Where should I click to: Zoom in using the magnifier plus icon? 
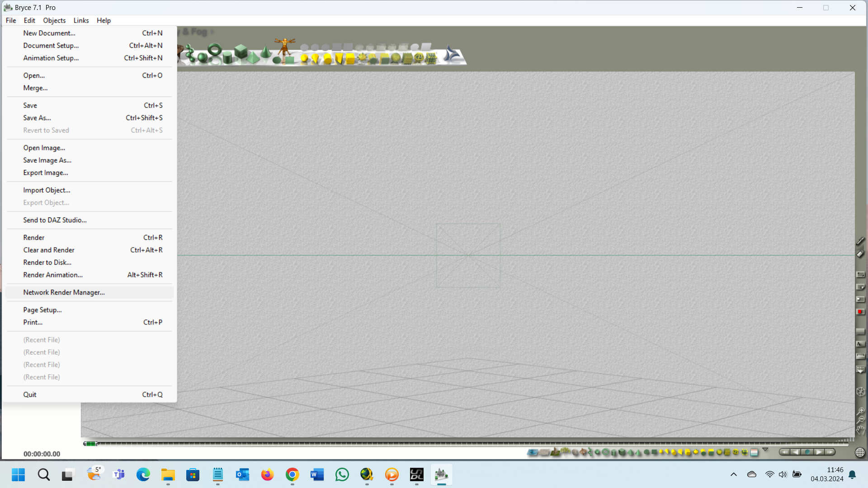[861, 411]
